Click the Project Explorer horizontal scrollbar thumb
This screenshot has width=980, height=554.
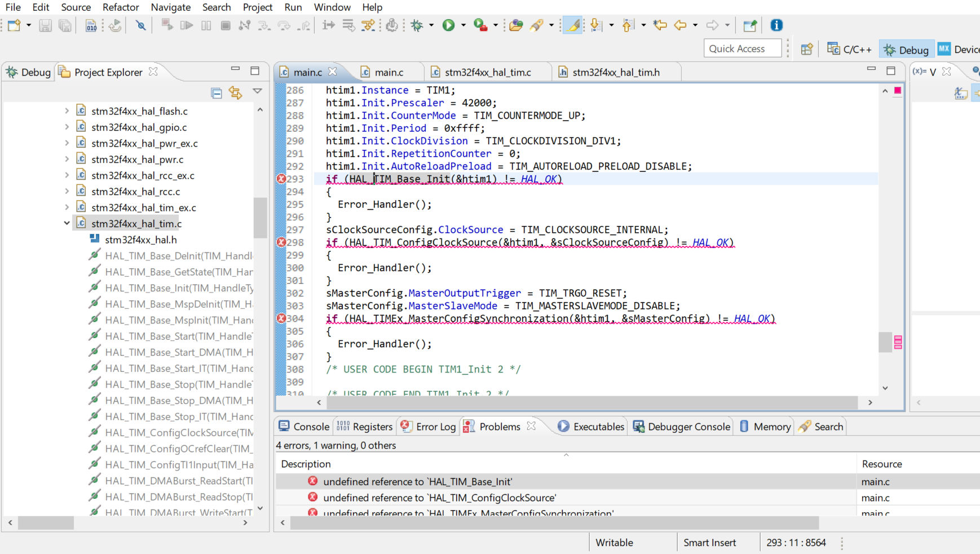coord(46,523)
